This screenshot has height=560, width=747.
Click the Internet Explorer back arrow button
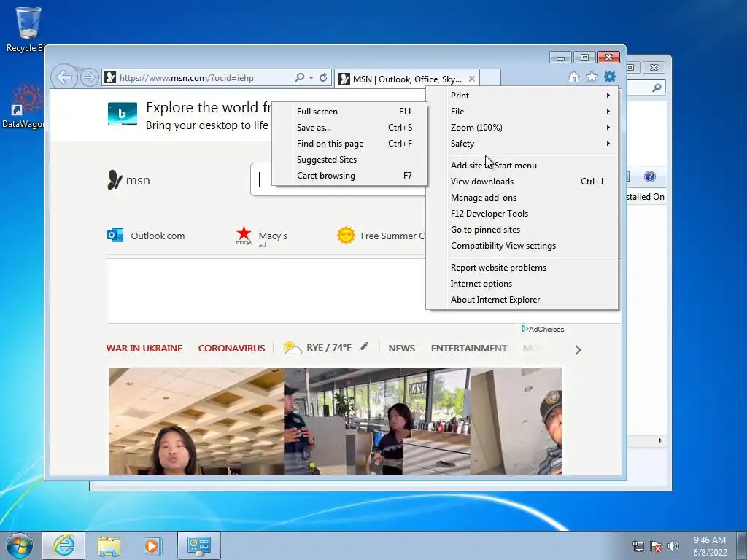64,77
